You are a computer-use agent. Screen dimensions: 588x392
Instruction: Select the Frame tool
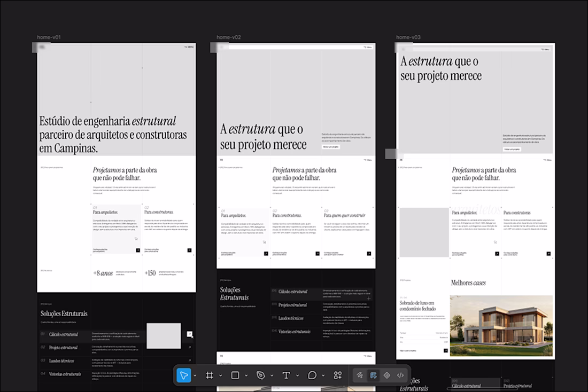210,375
